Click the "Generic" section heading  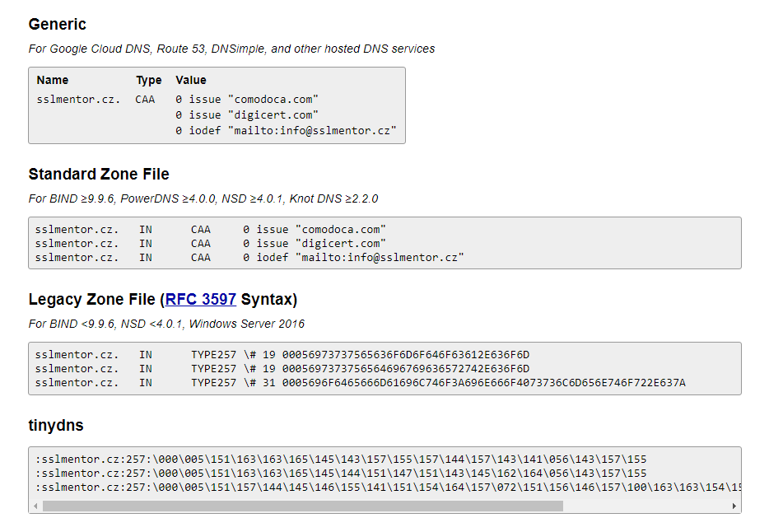click(57, 24)
